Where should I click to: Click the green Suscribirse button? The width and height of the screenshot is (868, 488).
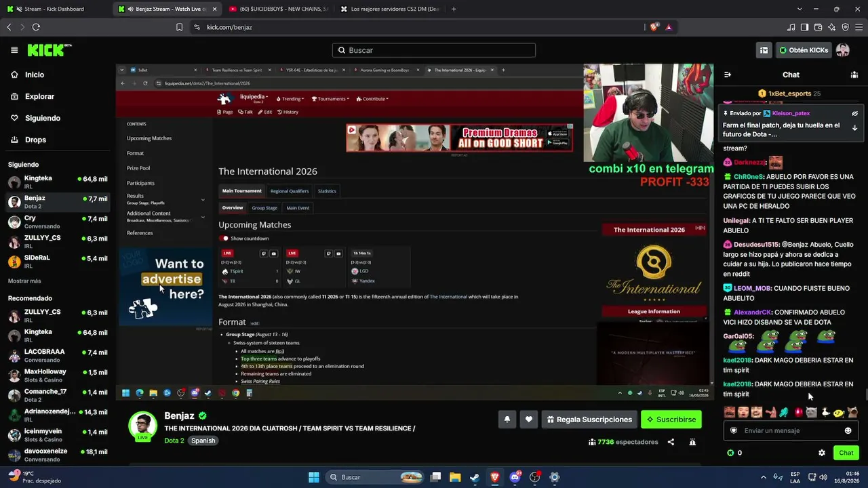(x=671, y=420)
